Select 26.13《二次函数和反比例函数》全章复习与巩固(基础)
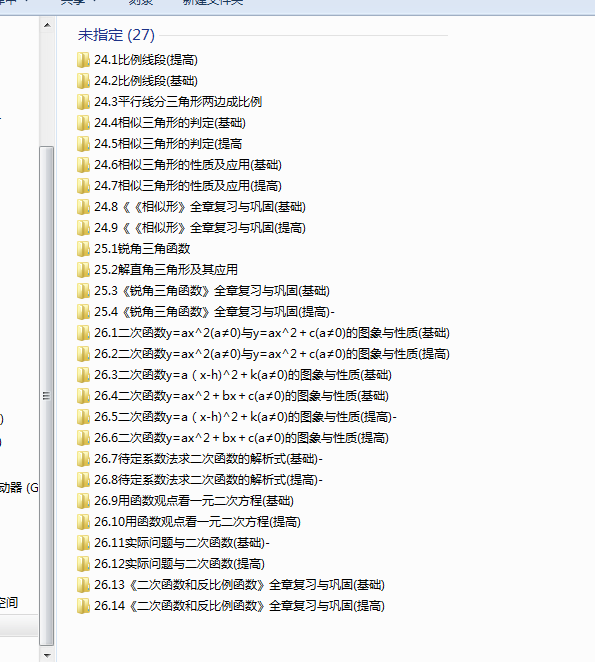The width and height of the screenshot is (595, 662). (x=231, y=585)
